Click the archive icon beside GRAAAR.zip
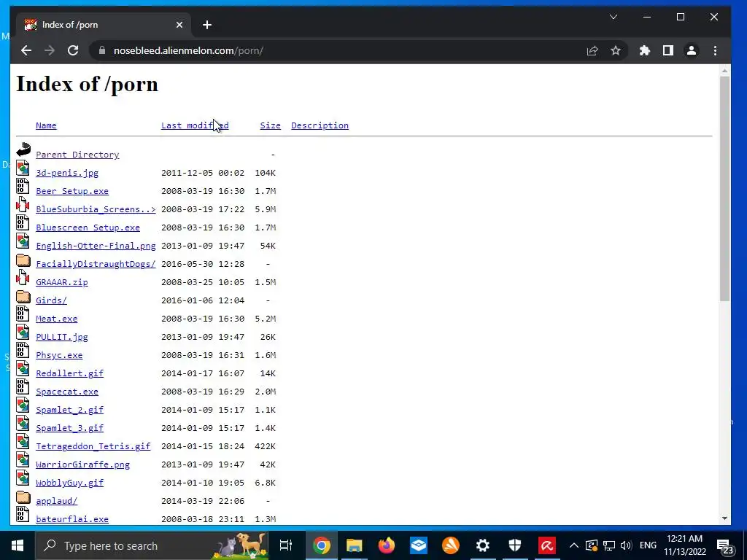 click(x=23, y=277)
